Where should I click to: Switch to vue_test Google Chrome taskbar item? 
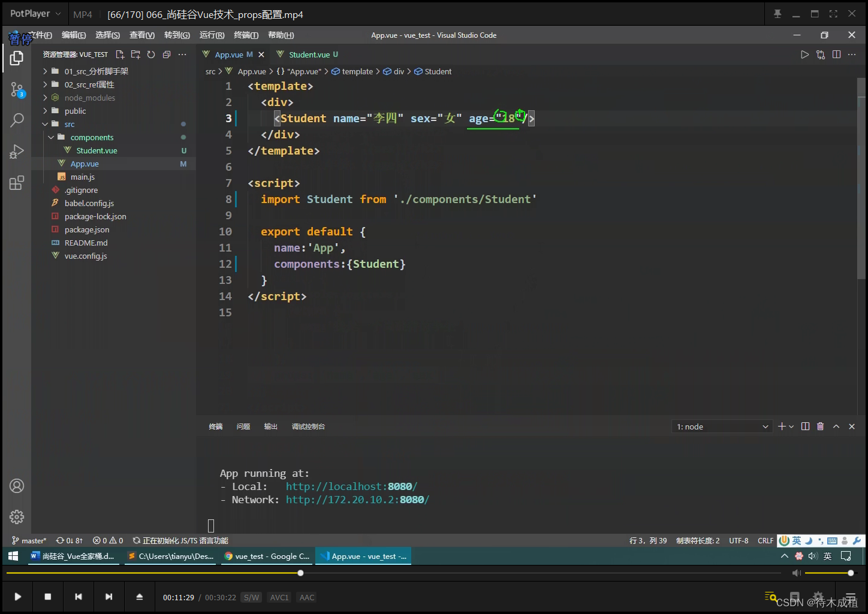tap(267, 556)
